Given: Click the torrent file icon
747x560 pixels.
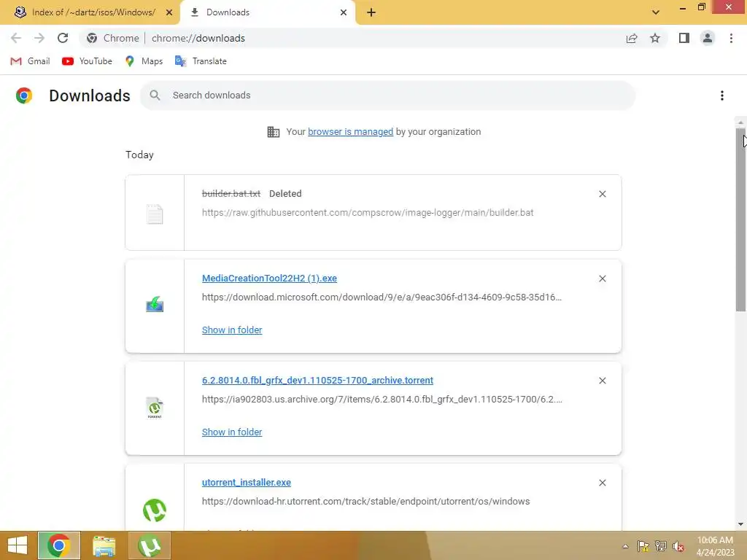Looking at the screenshot, I should point(155,408).
